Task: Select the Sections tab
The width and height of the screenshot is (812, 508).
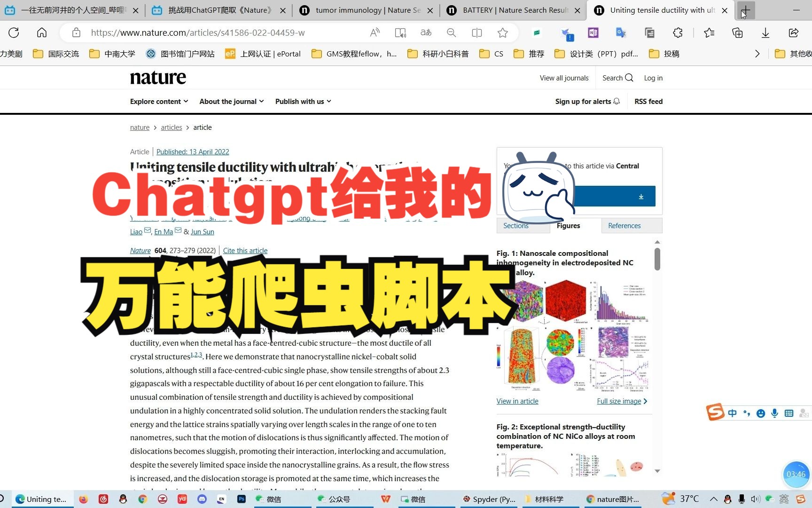Action: click(516, 226)
